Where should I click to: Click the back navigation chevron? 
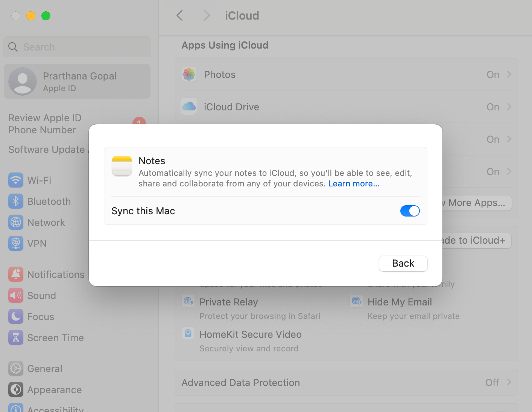tap(179, 15)
